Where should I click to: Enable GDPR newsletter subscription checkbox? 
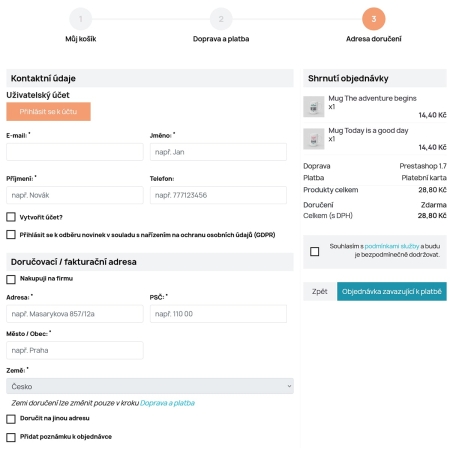pos(11,235)
